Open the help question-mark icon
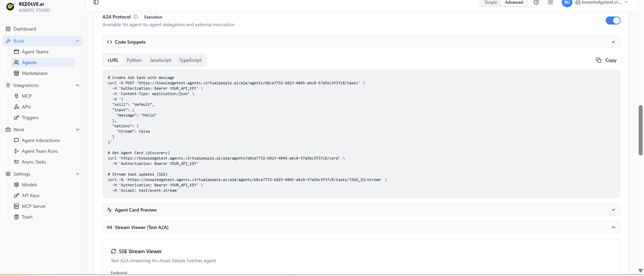Image resolution: width=644 pixels, height=276 pixels. pos(536,2)
